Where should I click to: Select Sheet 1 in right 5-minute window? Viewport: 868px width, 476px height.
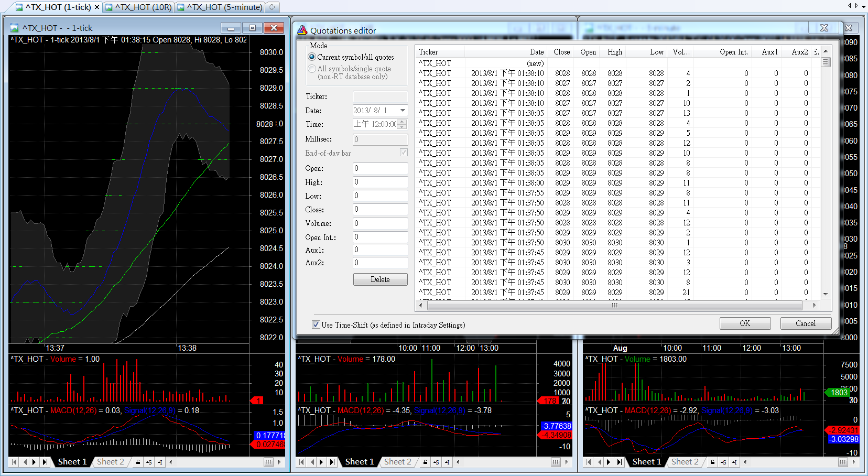click(x=647, y=462)
